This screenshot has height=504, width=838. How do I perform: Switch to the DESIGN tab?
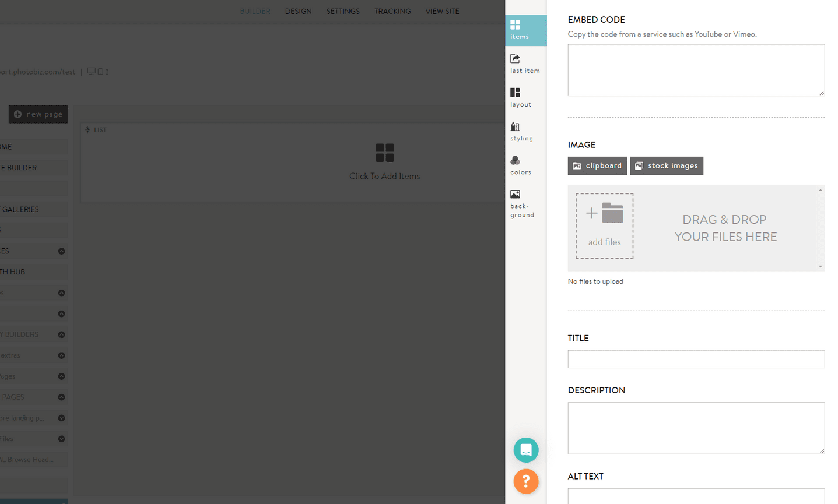pos(298,10)
